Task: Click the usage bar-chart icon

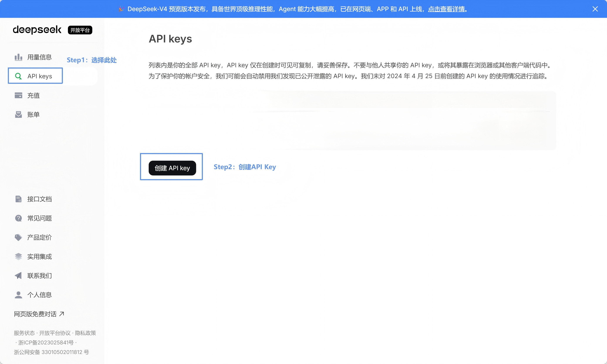Action: pos(18,57)
